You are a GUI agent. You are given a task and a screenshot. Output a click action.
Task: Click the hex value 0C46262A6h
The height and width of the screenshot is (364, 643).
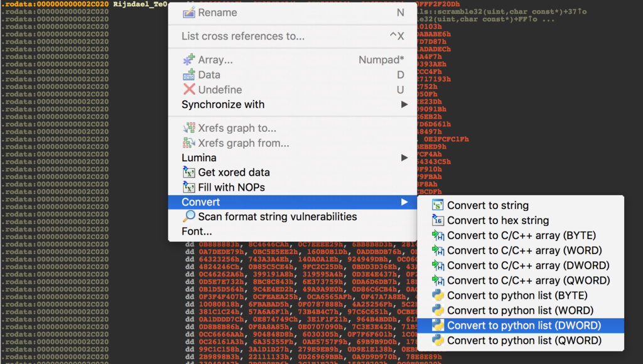point(221,274)
